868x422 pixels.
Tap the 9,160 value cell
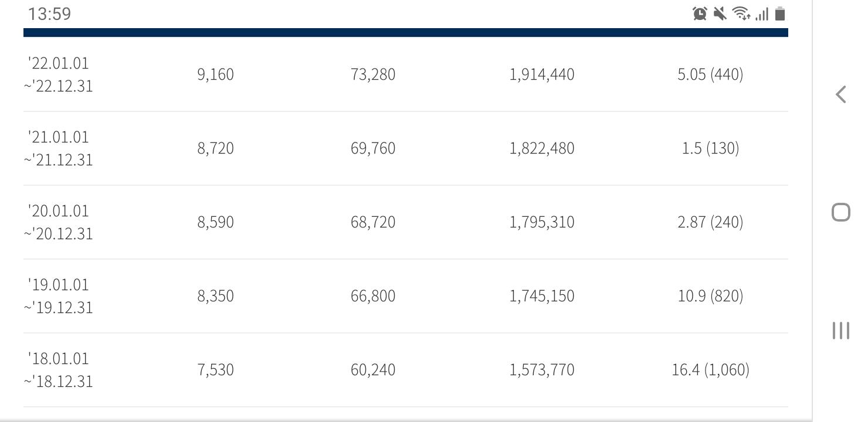[x=215, y=74]
